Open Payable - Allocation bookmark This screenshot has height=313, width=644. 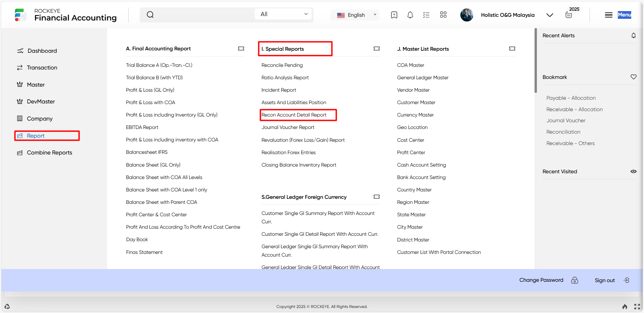(571, 98)
